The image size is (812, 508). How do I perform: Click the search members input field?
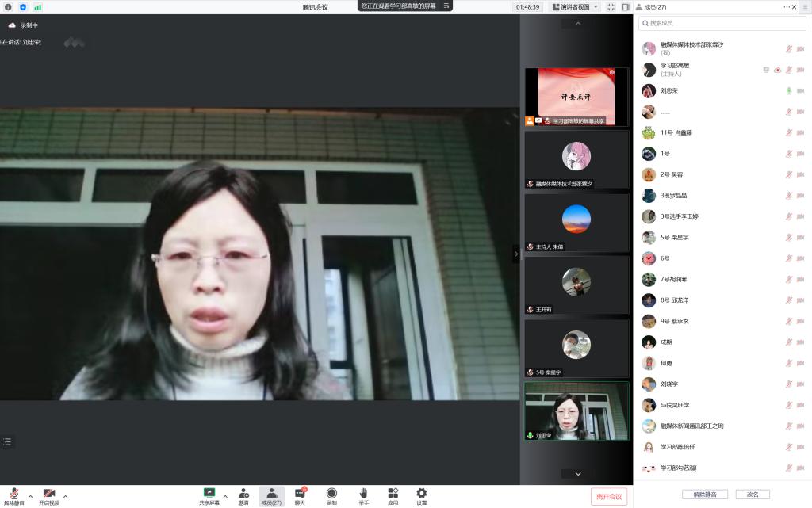click(722, 23)
